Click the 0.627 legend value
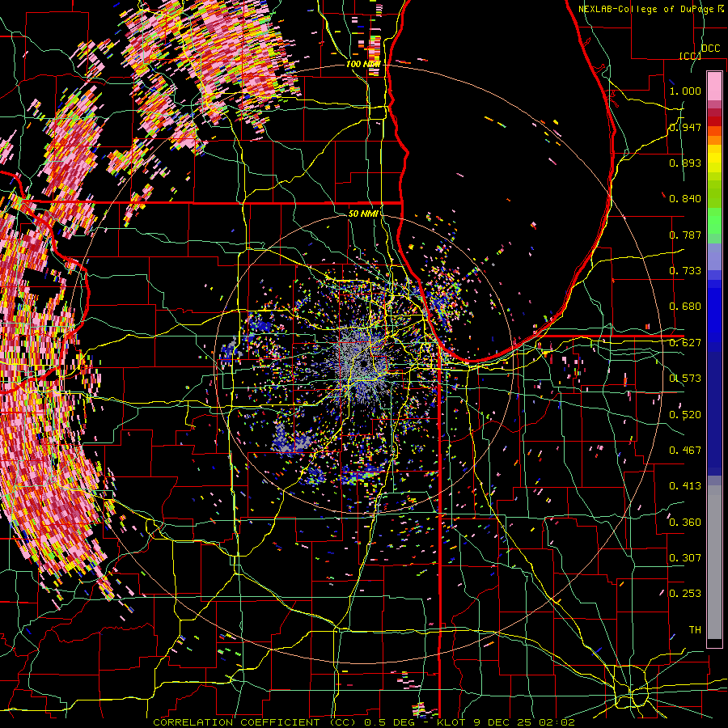728x728 pixels. 685,343
